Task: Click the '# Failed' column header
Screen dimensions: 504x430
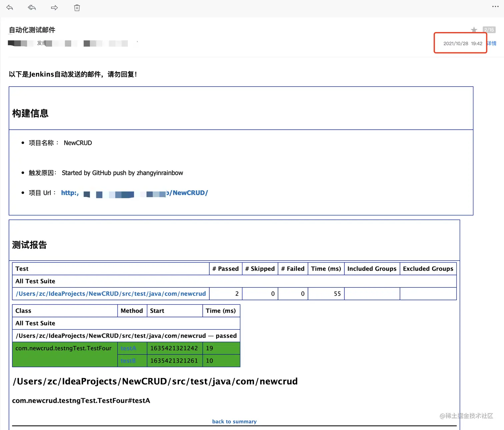Action: tap(293, 269)
